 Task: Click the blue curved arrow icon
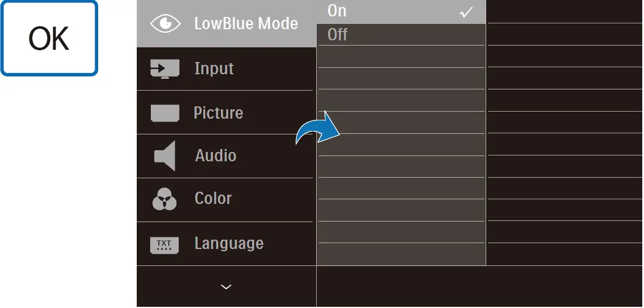coord(318,129)
